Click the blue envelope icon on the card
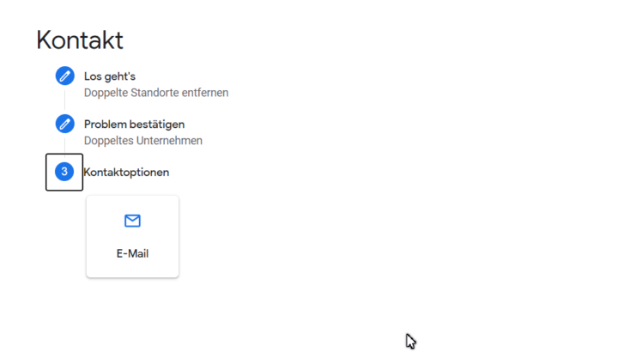The height and width of the screenshot is (364, 618). [132, 221]
